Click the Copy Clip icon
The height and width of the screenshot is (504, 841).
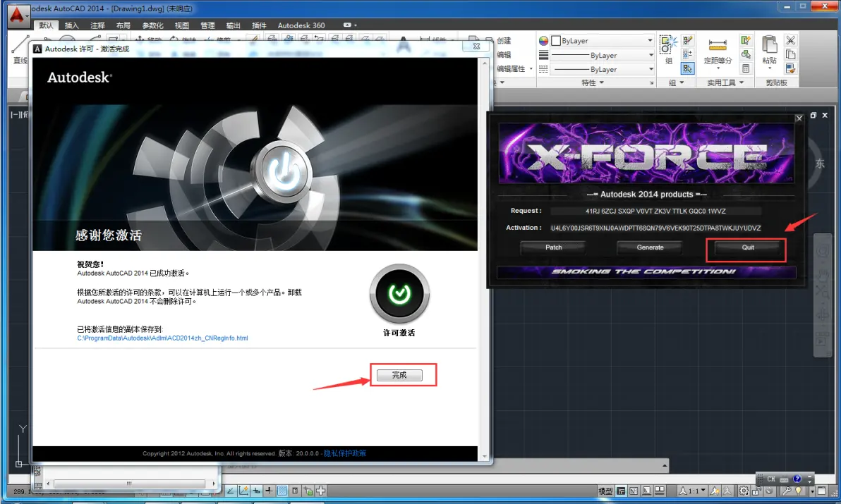click(790, 54)
